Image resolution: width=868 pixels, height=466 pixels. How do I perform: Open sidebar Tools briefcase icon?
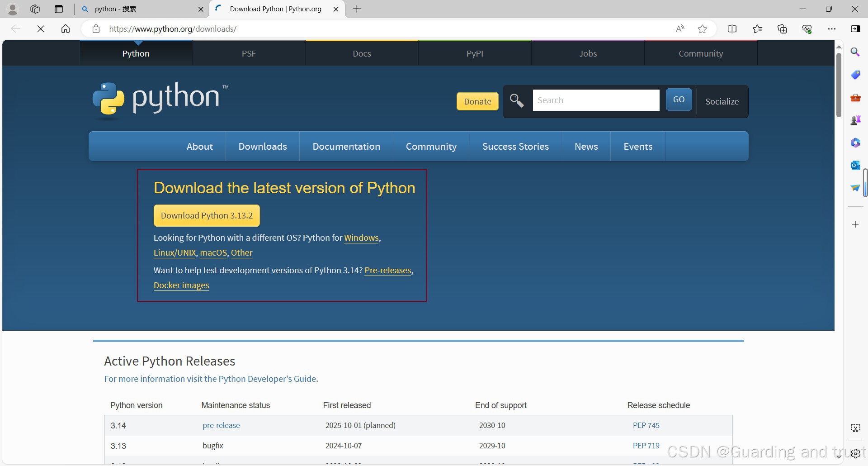(x=855, y=97)
